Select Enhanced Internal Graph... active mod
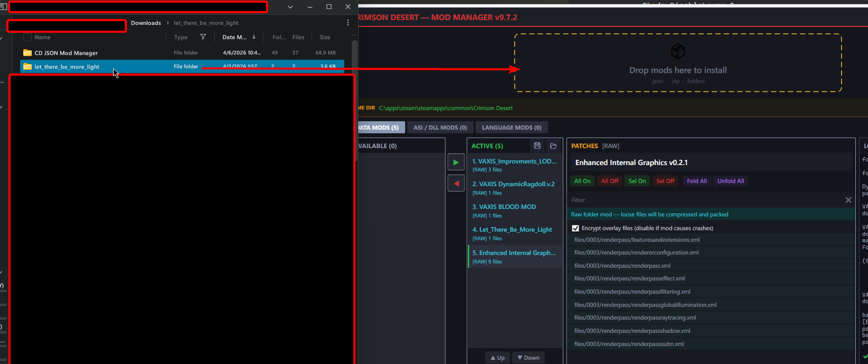This screenshot has width=868, height=364. (x=515, y=257)
